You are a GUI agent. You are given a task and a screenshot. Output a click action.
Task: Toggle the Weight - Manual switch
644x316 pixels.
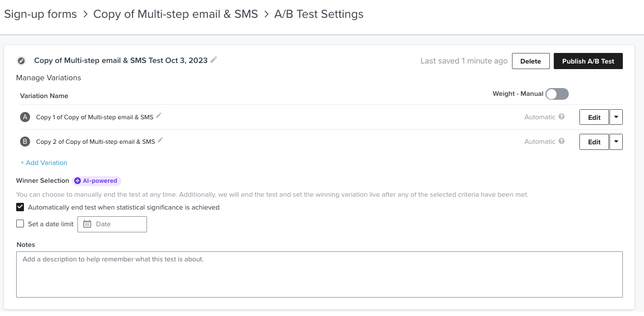[557, 94]
